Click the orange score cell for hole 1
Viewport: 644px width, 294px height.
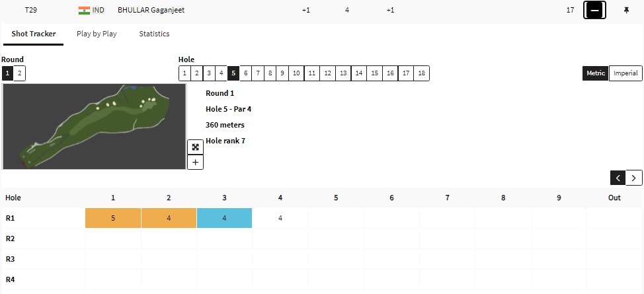tap(113, 218)
